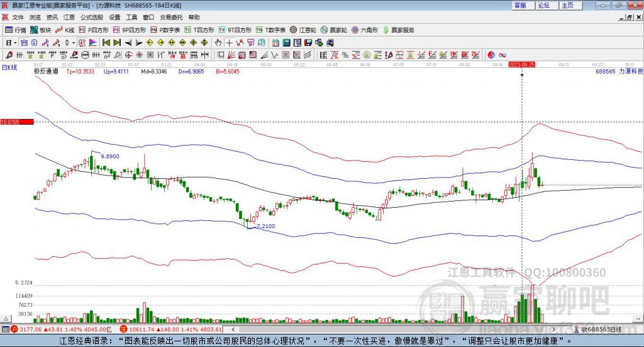Open the T四方形 tool
644x347 pixels.
(x=199, y=30)
